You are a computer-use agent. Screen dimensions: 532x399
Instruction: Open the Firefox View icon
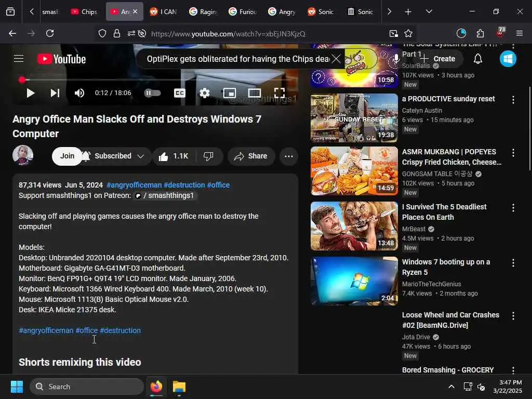[x=10, y=12]
